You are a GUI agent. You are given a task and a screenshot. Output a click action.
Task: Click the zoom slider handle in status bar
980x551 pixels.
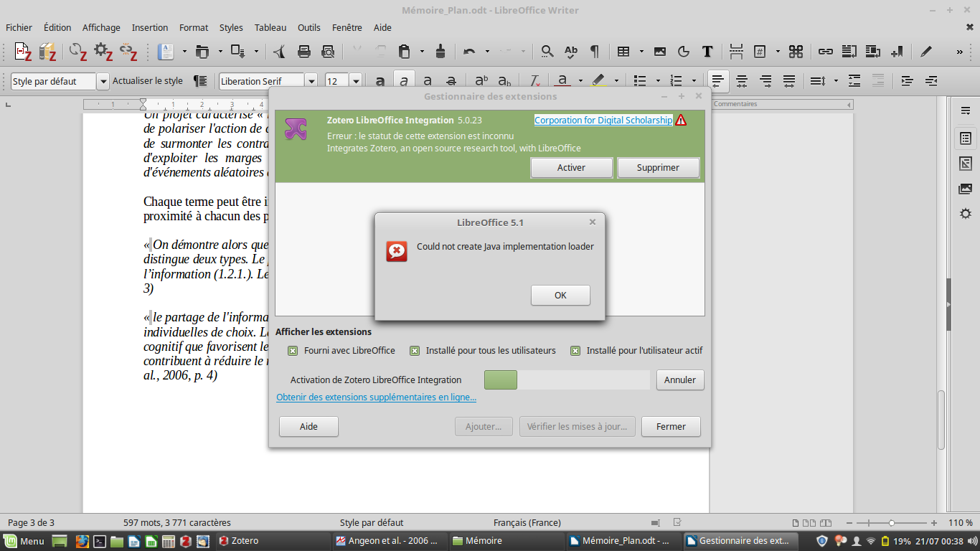891,523
